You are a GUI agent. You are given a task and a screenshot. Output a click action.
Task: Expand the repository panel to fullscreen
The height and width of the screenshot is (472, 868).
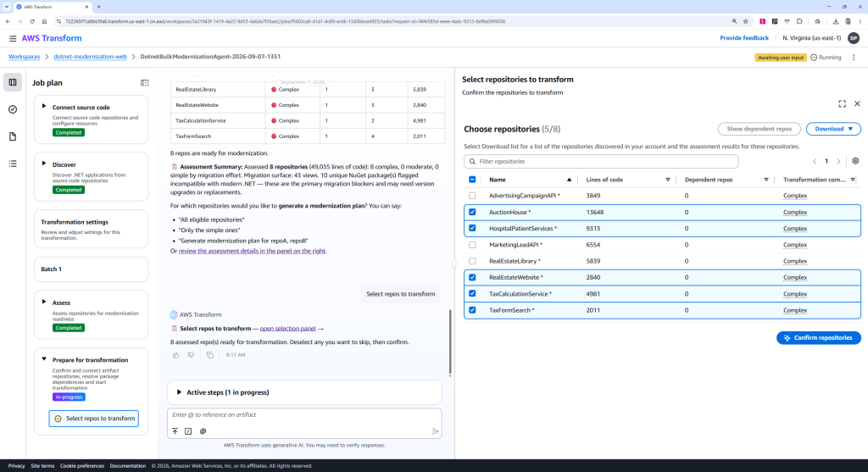click(x=842, y=104)
